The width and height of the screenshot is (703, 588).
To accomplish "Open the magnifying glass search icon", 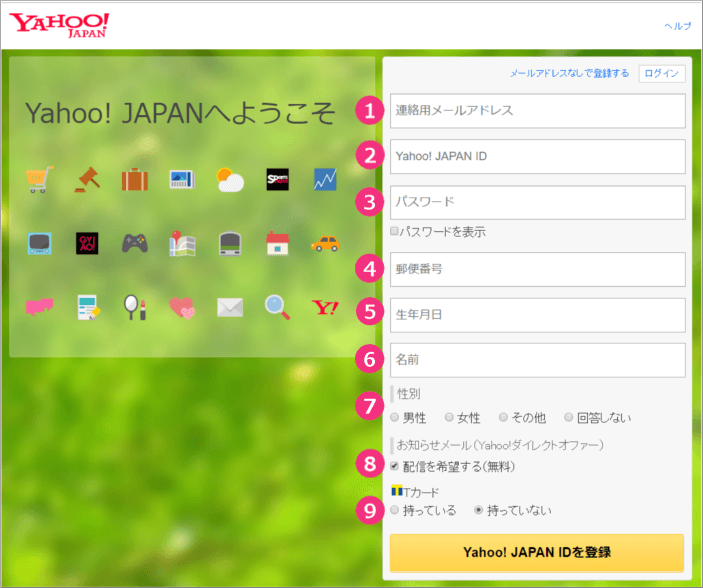I will [x=278, y=307].
